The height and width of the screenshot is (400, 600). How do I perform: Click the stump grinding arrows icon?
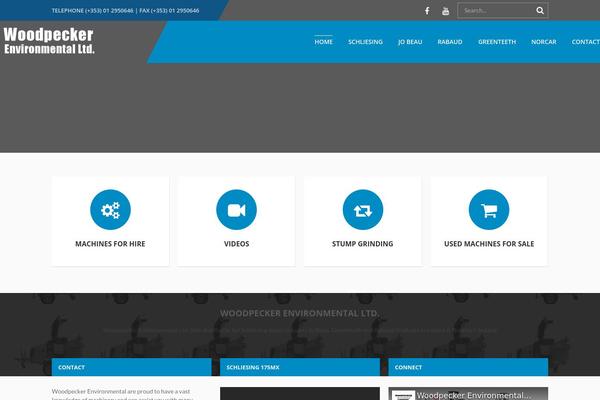[363, 210]
